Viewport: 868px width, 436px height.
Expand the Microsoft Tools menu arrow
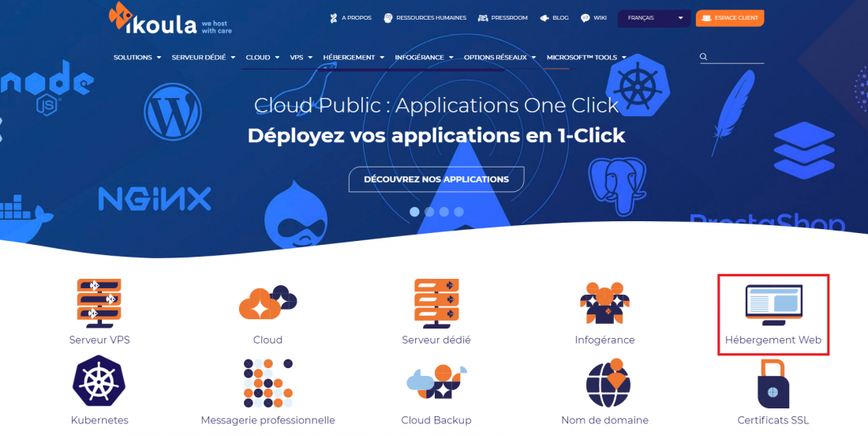(624, 57)
